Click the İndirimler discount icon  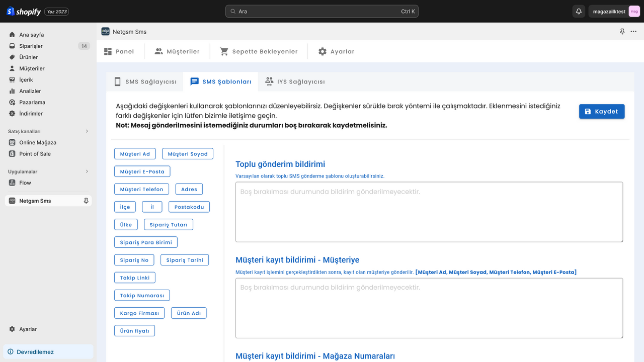click(12, 114)
